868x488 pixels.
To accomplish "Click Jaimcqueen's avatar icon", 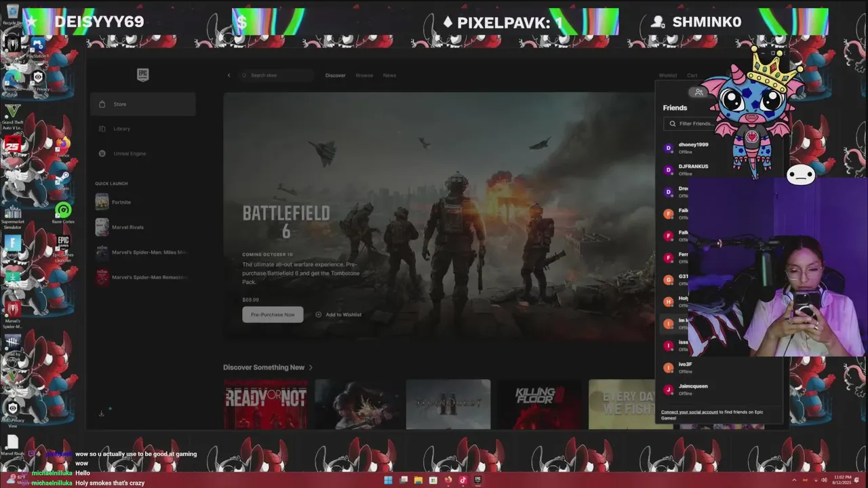I will coord(669,389).
